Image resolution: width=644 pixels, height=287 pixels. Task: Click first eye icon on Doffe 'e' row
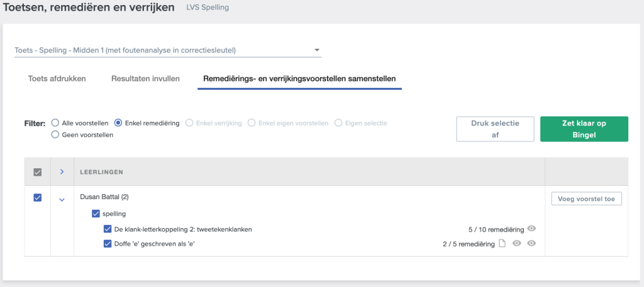pyautogui.click(x=517, y=244)
